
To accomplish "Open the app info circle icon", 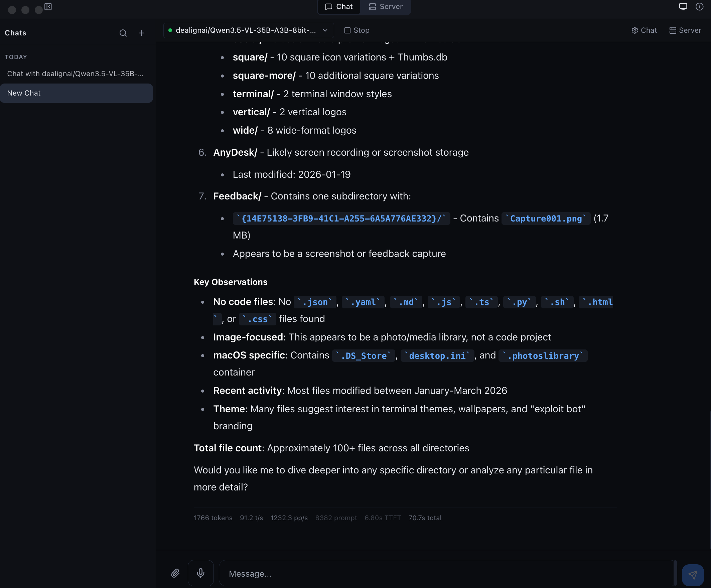I will pos(699,7).
